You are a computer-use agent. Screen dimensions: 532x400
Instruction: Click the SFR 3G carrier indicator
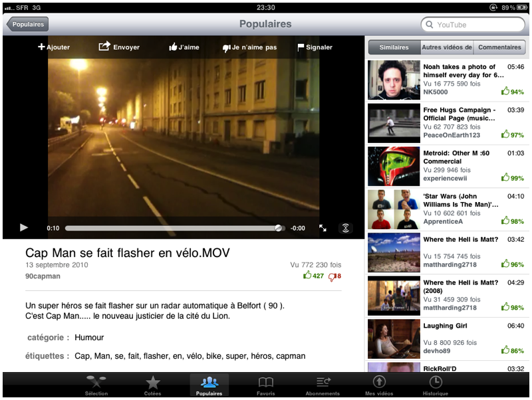[x=23, y=7]
